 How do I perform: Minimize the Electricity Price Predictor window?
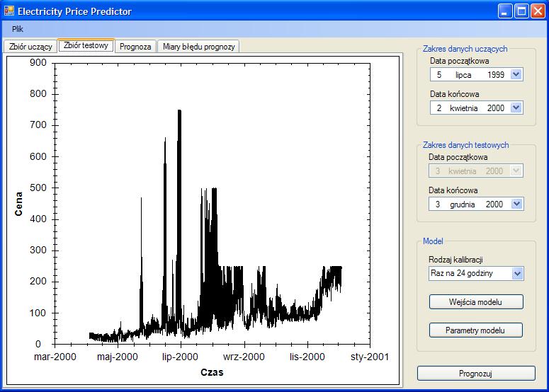(504, 11)
